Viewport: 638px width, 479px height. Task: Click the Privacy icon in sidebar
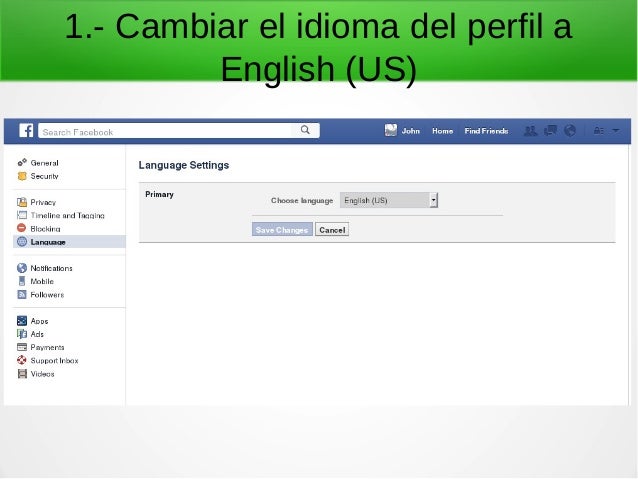tap(22, 202)
